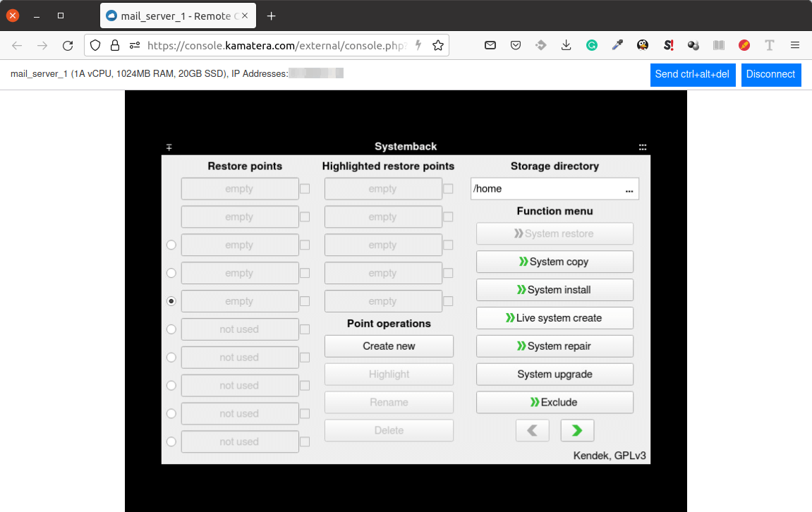Click the Pocket save icon in toolbar

516,45
